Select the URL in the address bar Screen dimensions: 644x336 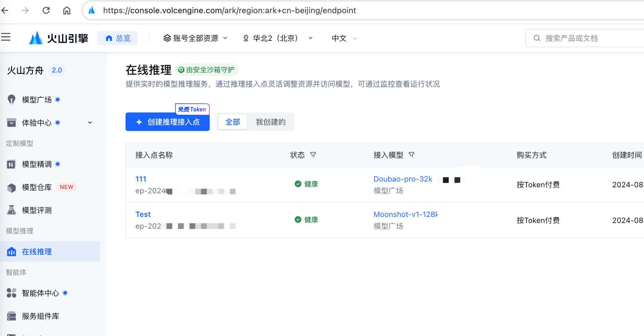(229, 10)
